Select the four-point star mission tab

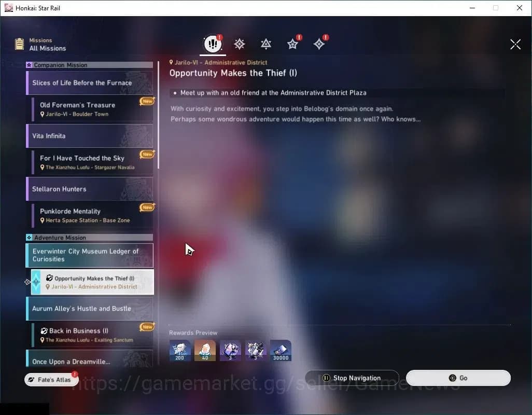click(319, 44)
